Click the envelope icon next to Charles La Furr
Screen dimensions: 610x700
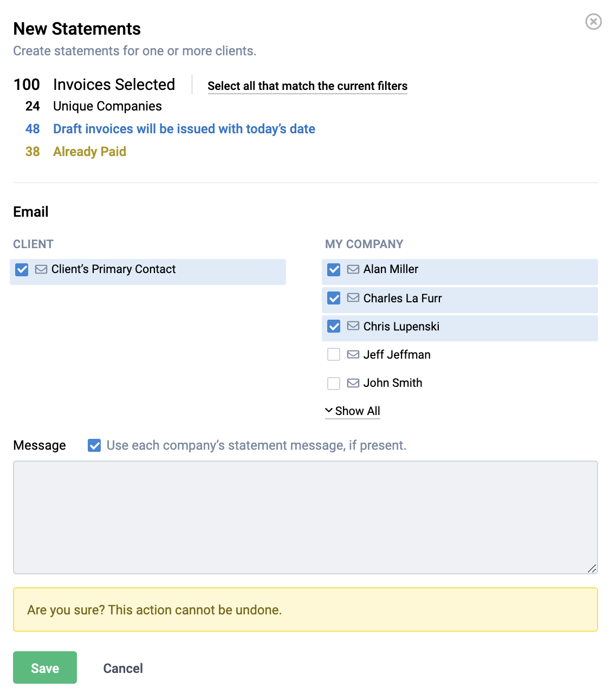point(353,297)
